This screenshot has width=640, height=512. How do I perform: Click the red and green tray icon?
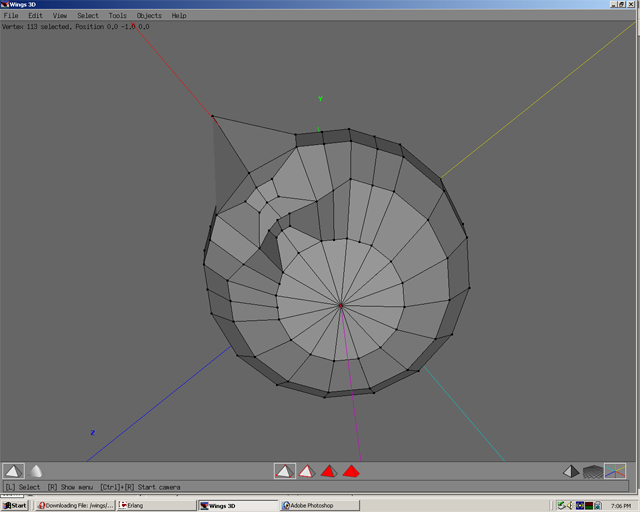[589, 505]
